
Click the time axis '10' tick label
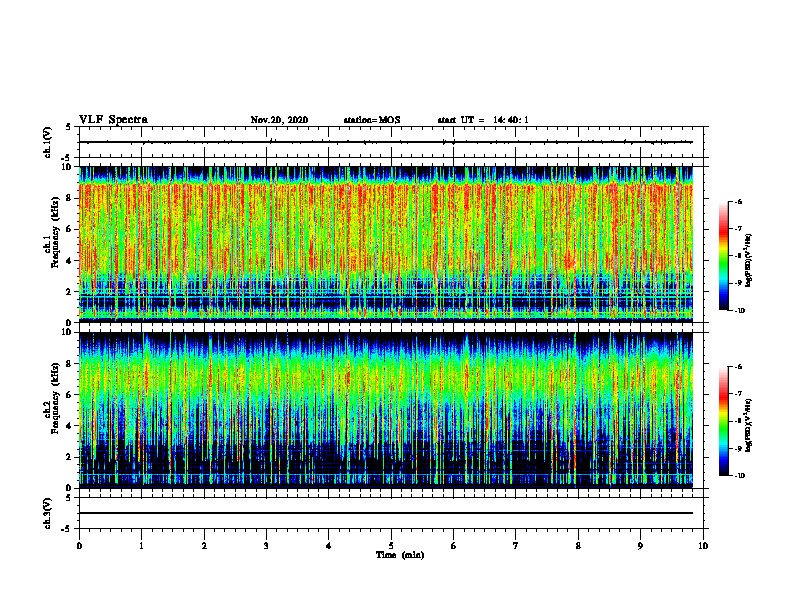click(x=703, y=546)
